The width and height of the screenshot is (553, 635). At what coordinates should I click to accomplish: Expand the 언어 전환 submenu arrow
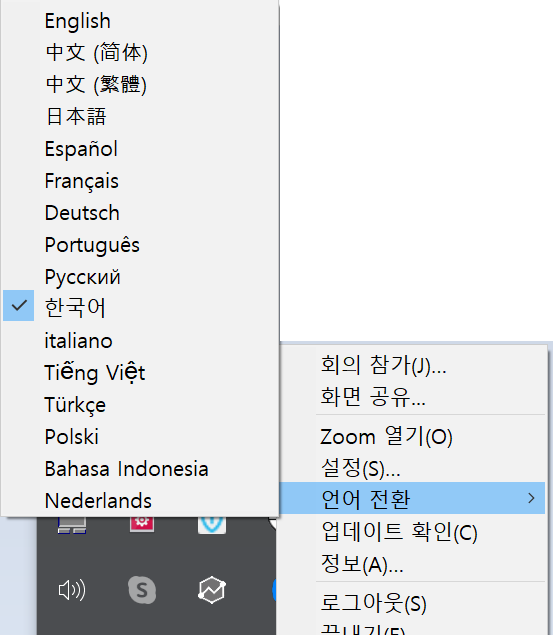[531, 498]
